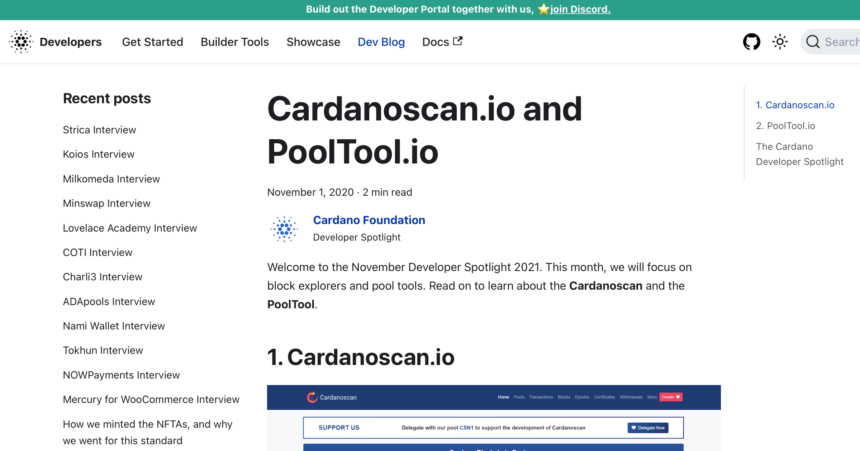Click SUPPORT US label in screenshot

point(339,428)
